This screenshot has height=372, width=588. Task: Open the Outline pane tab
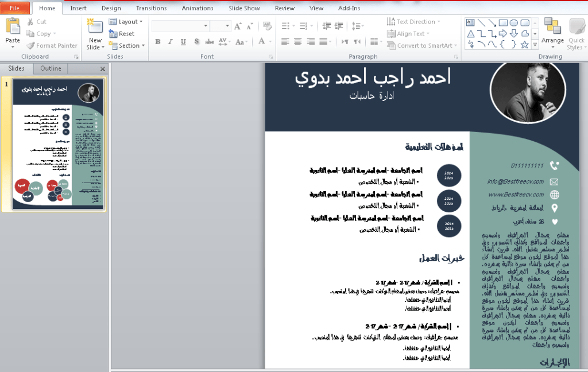click(x=51, y=68)
